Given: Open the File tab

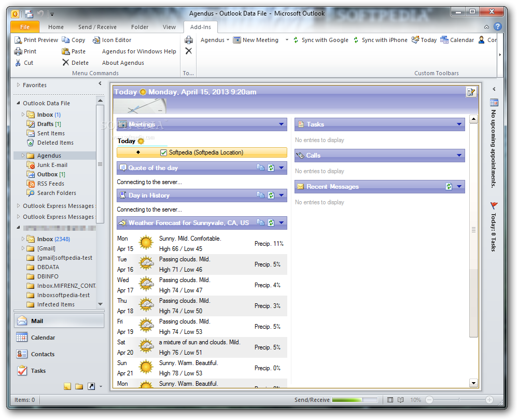Looking at the screenshot, I should click(25, 27).
